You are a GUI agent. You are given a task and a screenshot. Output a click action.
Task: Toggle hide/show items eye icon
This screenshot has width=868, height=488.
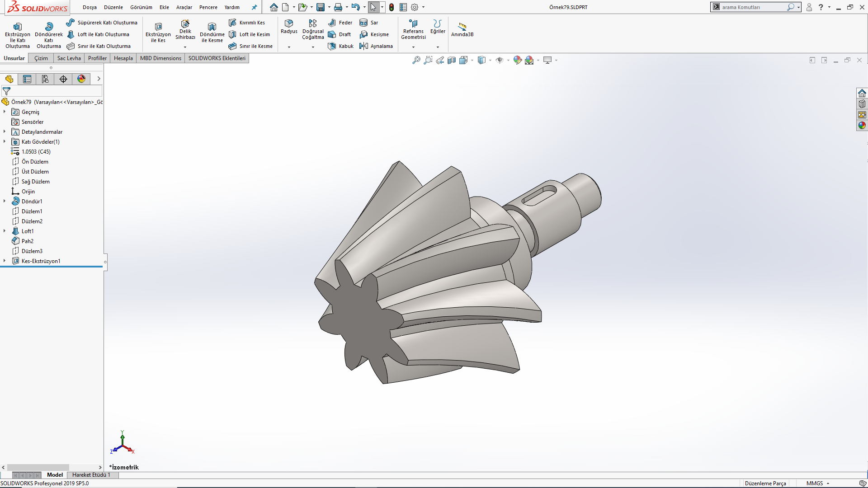pos(499,60)
